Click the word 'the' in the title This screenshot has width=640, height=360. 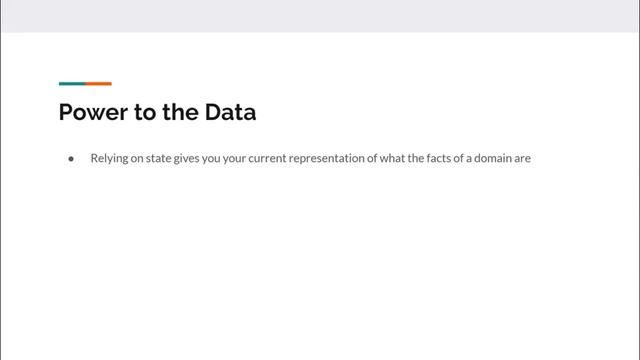(180, 112)
